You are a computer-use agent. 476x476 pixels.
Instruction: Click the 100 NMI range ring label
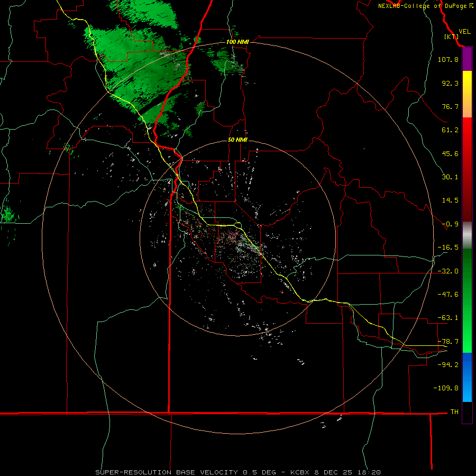(237, 42)
